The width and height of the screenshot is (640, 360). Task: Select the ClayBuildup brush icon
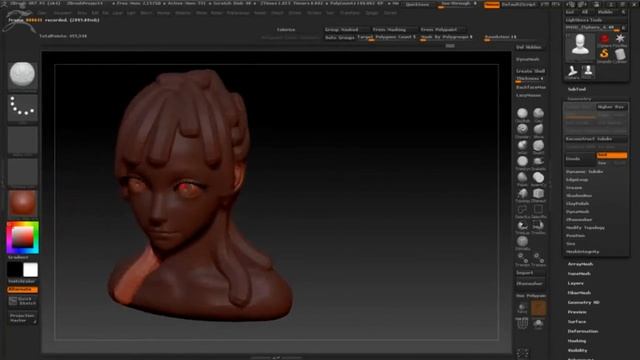(x=522, y=113)
